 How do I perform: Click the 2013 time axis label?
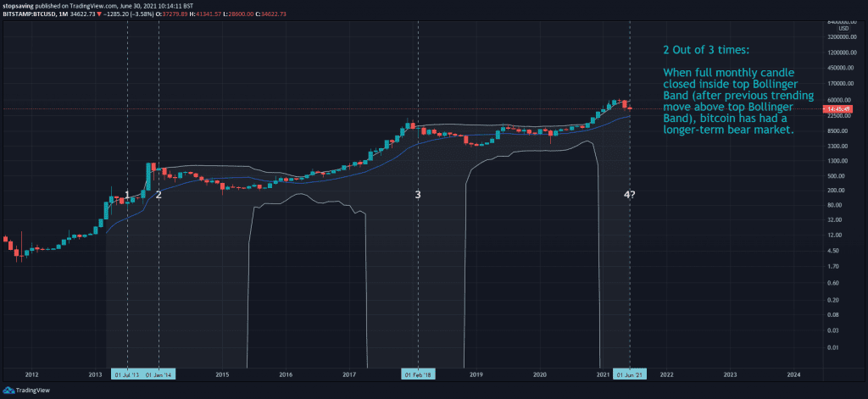(95, 374)
